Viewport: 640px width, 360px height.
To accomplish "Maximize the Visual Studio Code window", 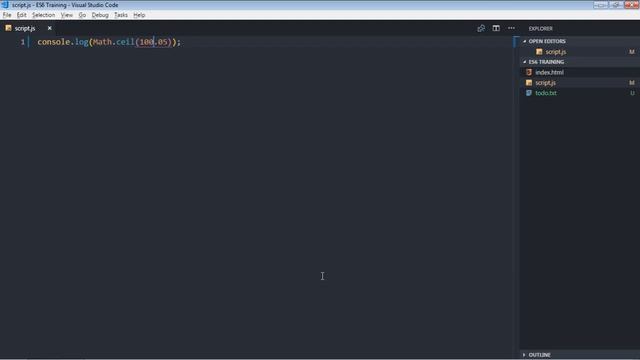I will (616, 4).
